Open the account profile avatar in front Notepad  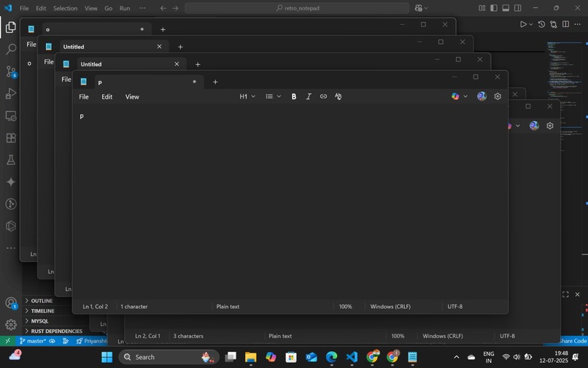click(482, 96)
